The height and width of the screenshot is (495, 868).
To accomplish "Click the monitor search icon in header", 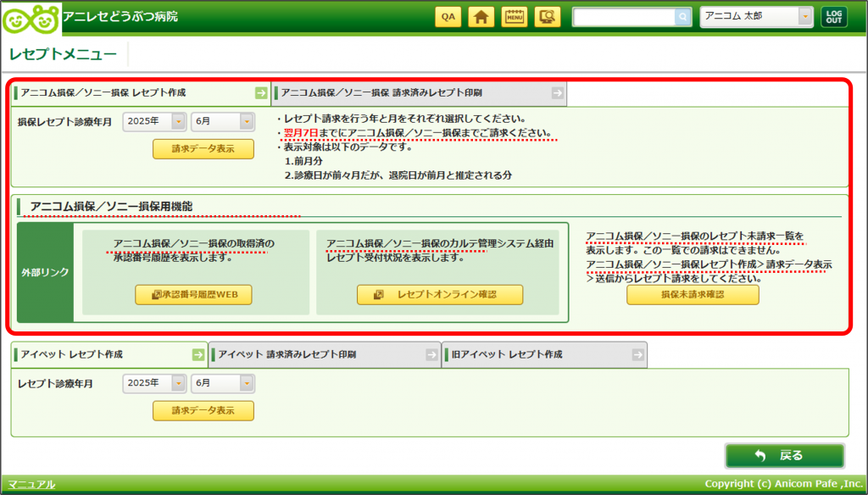I will pos(548,17).
